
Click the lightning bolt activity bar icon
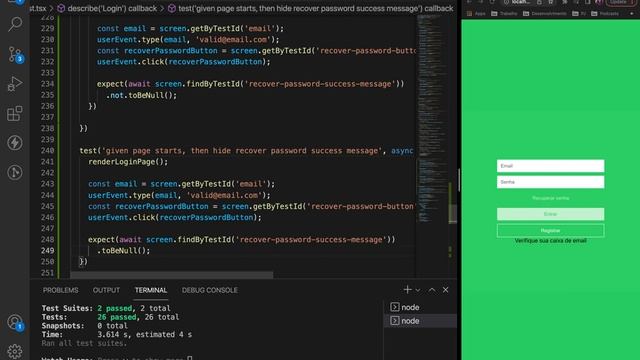point(15,143)
